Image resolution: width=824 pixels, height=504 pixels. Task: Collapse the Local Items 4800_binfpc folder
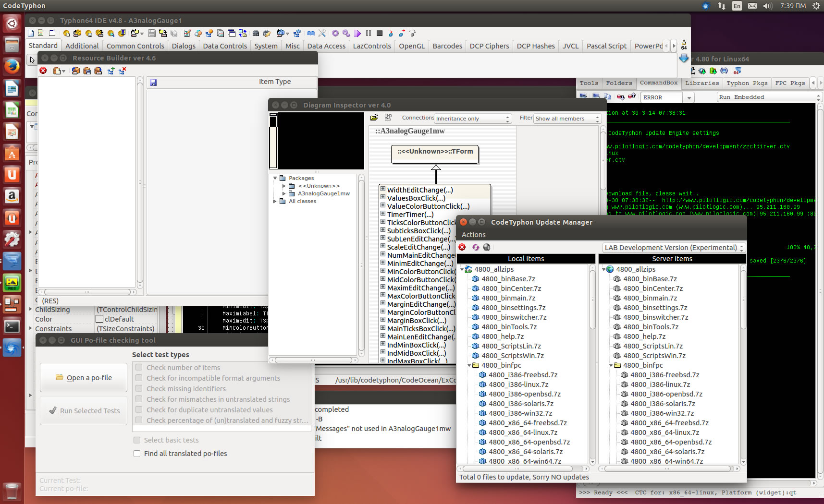point(469,365)
